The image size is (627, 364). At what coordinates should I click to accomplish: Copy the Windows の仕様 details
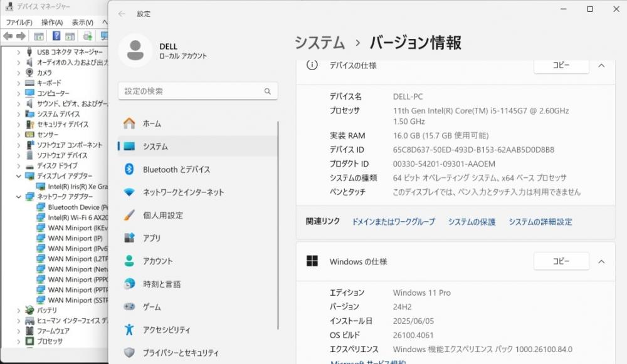(561, 261)
